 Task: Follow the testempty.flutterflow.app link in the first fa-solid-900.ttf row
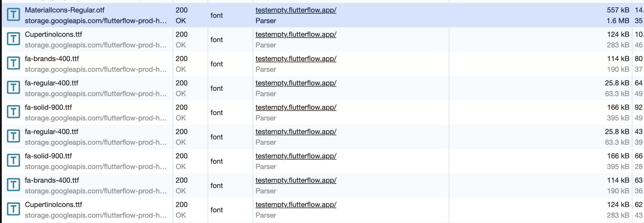(296, 107)
